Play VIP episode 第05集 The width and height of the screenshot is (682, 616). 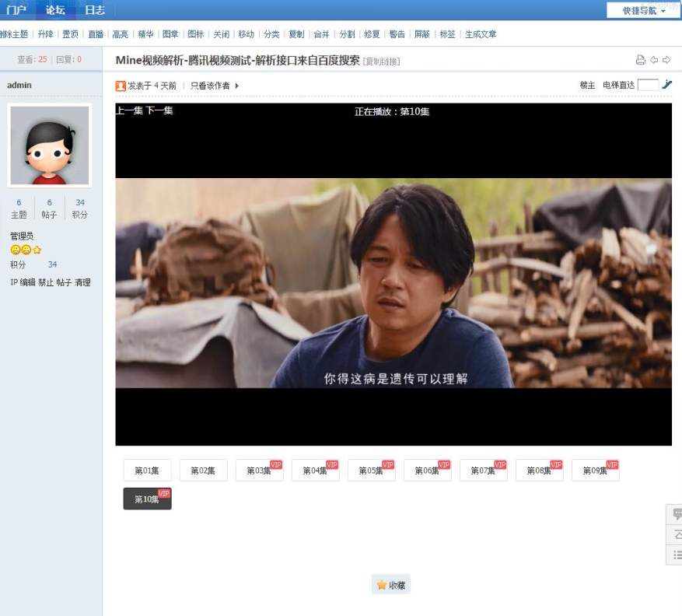point(372,471)
